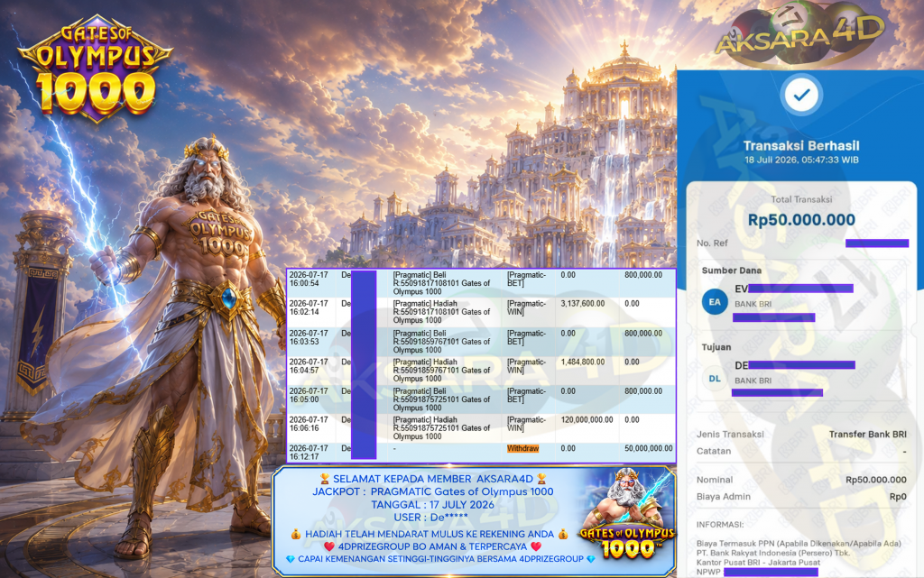
Task: Click the 3,137,600.00 win amount
Action: (x=582, y=304)
